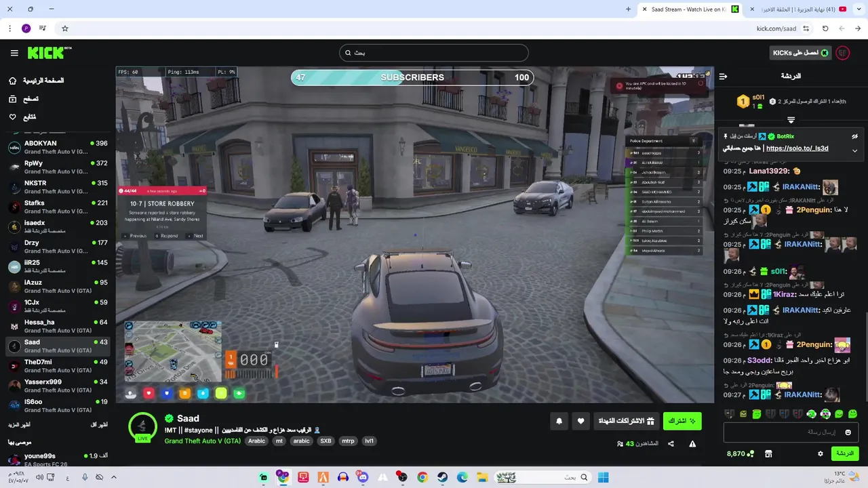Send message with green Chat button
The image size is (868, 488).
tap(845, 453)
